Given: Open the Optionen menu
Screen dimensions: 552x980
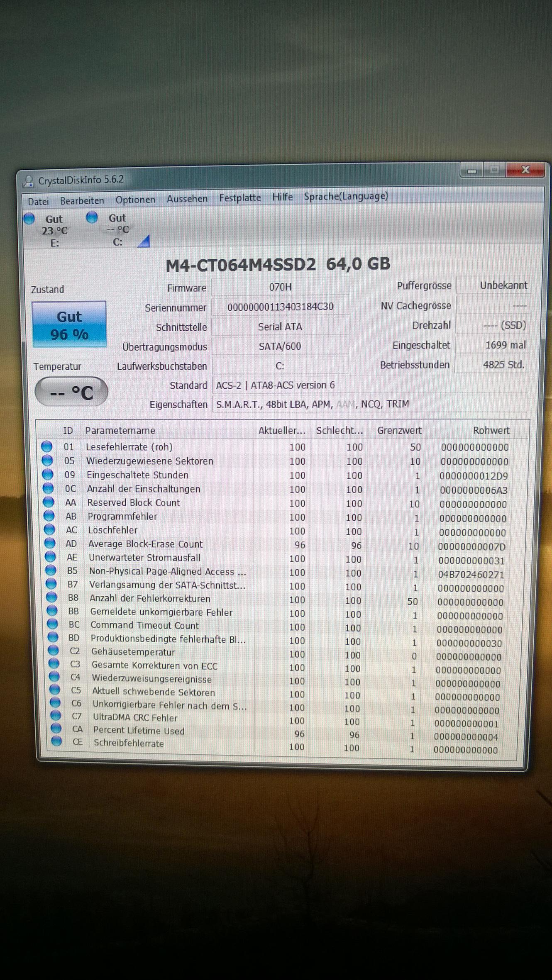Looking at the screenshot, I should pos(135,200).
